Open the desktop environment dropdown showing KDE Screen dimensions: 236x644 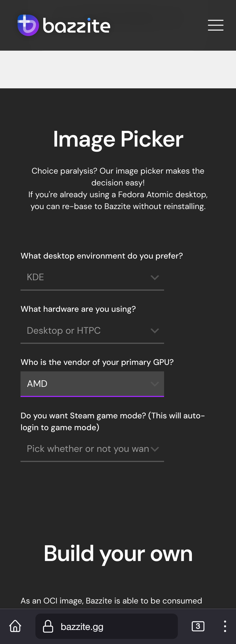pos(92,277)
